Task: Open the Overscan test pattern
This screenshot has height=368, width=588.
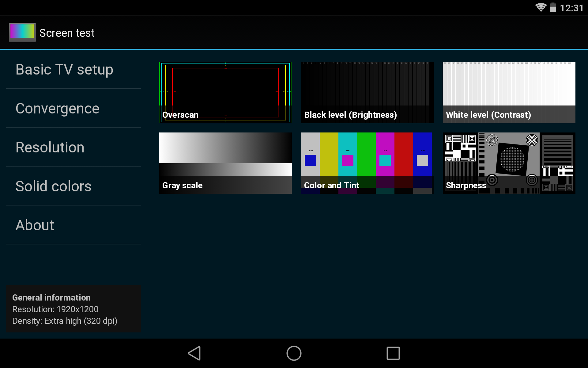Action: [x=225, y=92]
